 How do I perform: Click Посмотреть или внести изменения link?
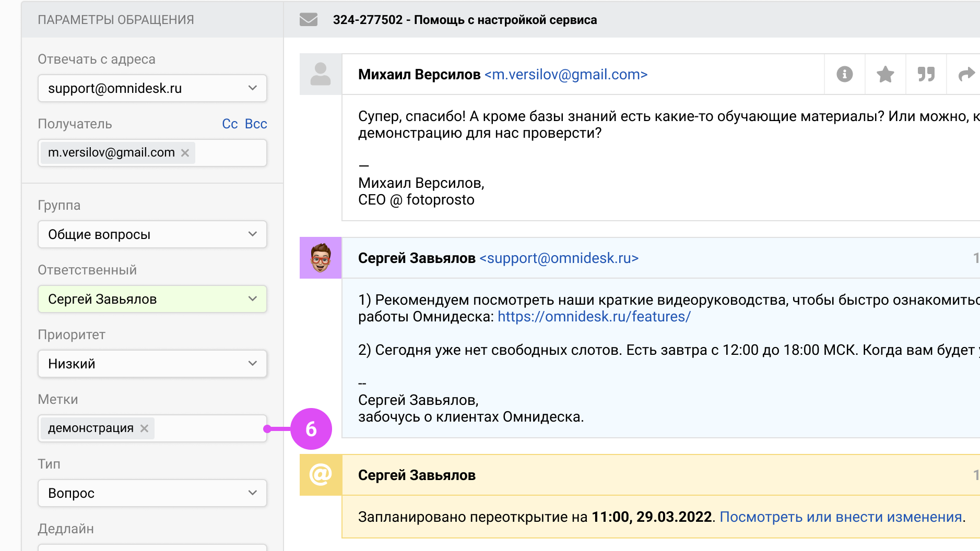click(x=841, y=517)
